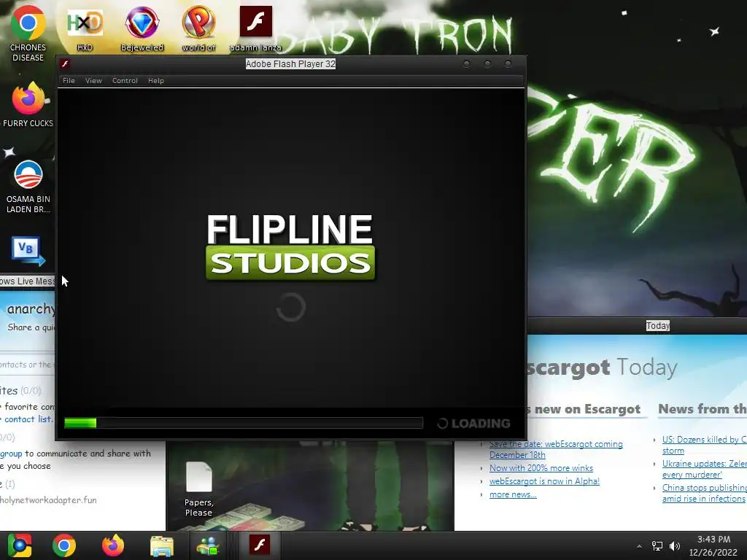Open Chrome from the taskbar
This screenshot has height=560, width=747.
pos(64,545)
